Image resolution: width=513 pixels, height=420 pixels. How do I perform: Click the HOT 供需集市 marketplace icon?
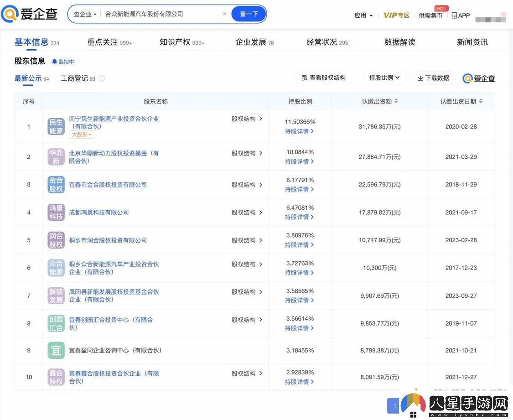click(430, 15)
